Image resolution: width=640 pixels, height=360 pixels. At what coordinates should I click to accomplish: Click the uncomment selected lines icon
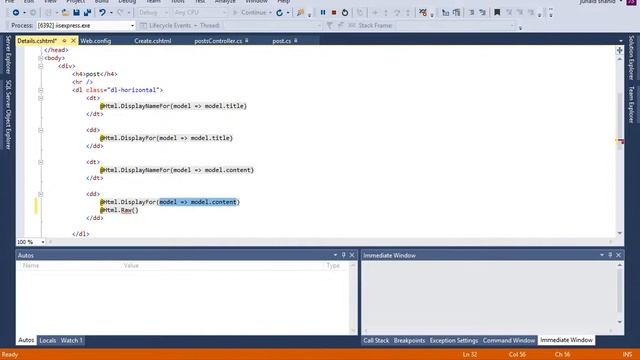point(482,13)
